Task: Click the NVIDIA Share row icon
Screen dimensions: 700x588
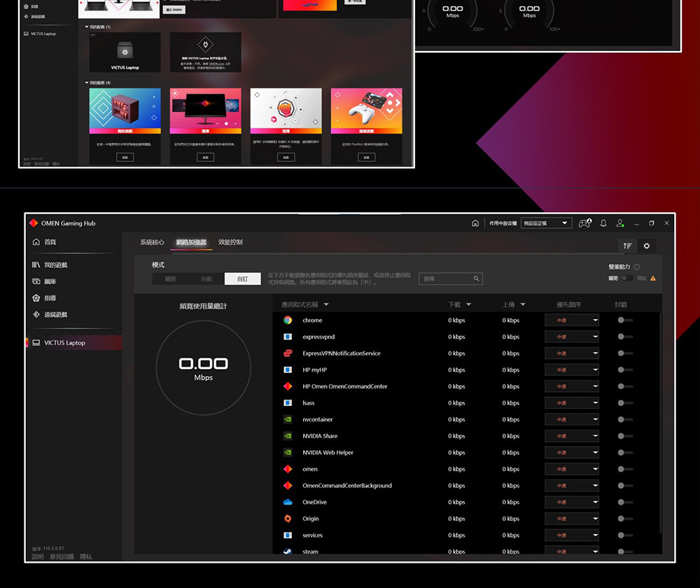Action: click(288, 436)
